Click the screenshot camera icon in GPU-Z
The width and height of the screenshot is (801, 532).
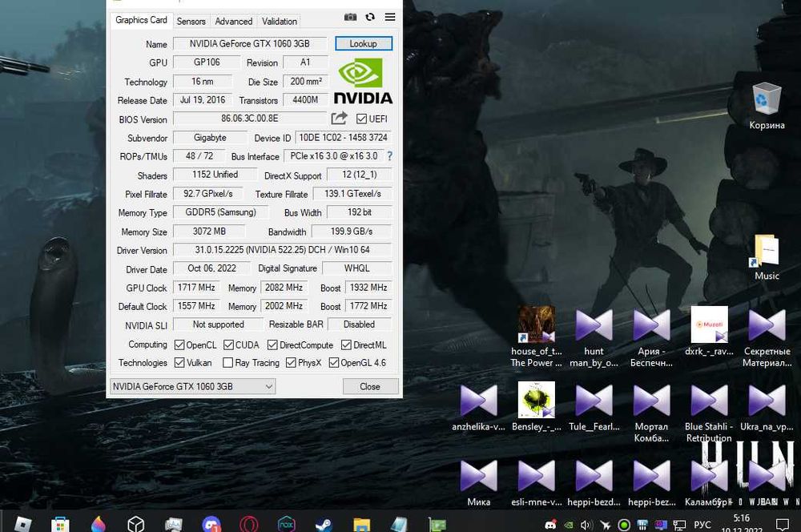tap(350, 17)
